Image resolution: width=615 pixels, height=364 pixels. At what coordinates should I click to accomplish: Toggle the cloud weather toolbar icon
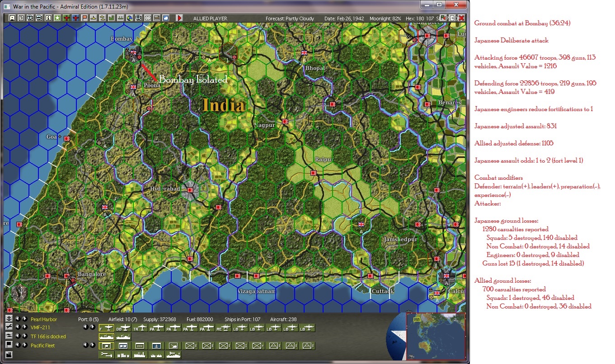166,18
